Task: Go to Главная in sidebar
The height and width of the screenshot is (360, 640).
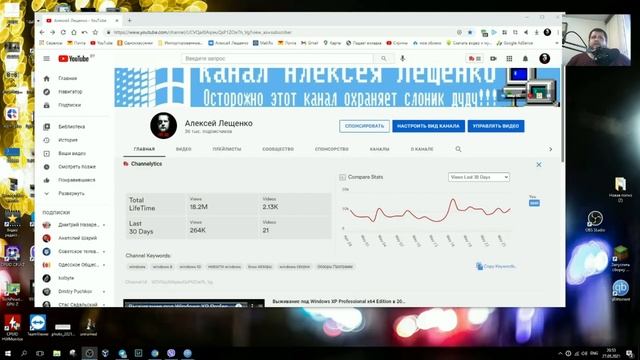Action: (x=68, y=78)
